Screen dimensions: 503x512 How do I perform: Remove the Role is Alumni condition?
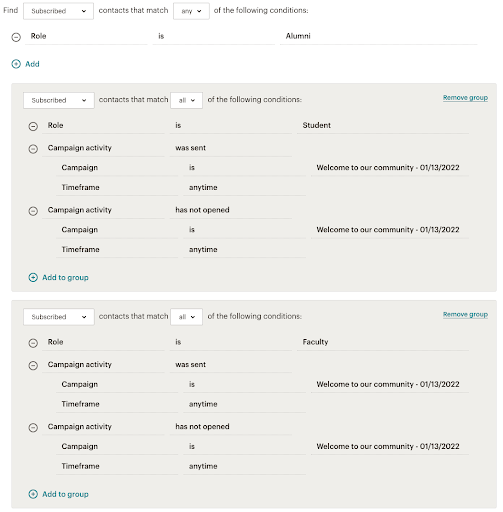click(16, 37)
